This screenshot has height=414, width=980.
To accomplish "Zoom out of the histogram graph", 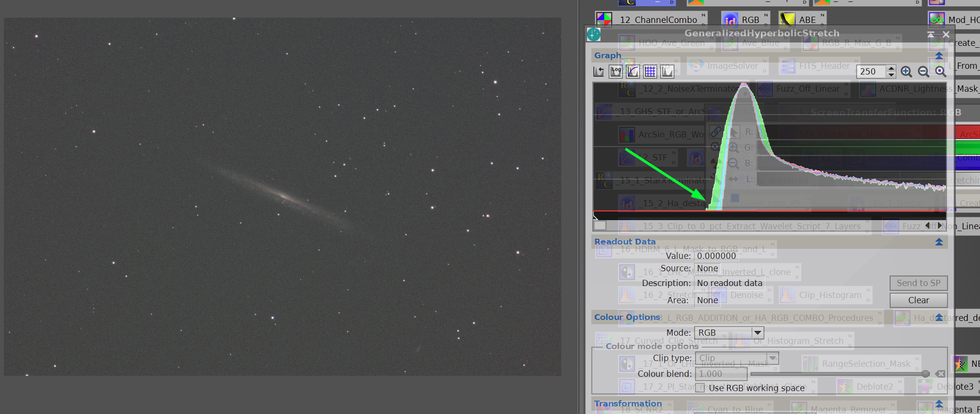I will (923, 72).
